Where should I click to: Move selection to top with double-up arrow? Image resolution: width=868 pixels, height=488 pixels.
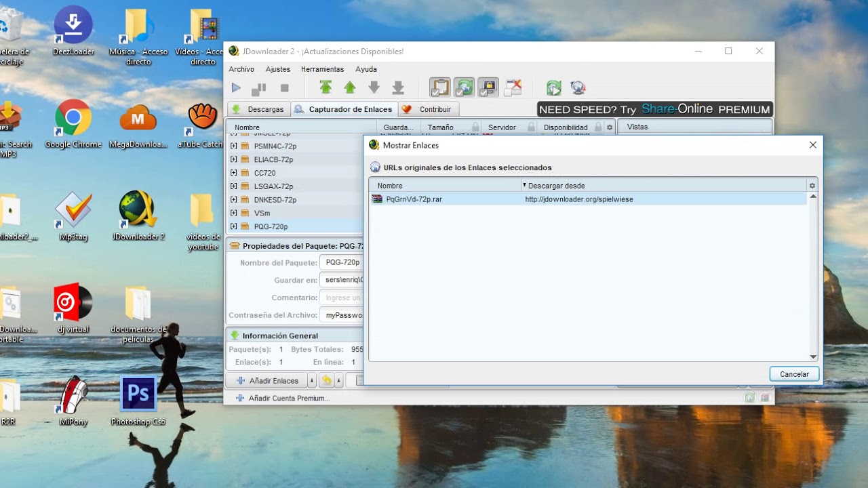(x=325, y=87)
